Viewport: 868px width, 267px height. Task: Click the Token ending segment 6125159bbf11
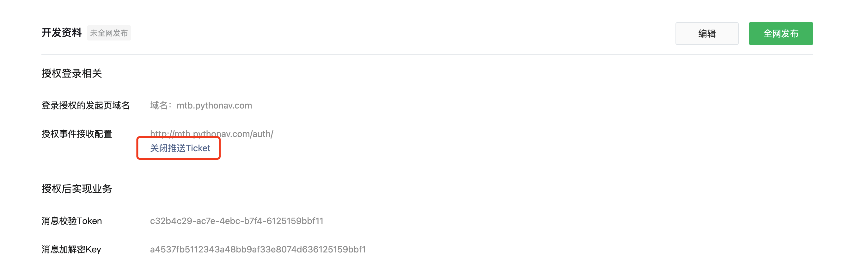(x=295, y=221)
